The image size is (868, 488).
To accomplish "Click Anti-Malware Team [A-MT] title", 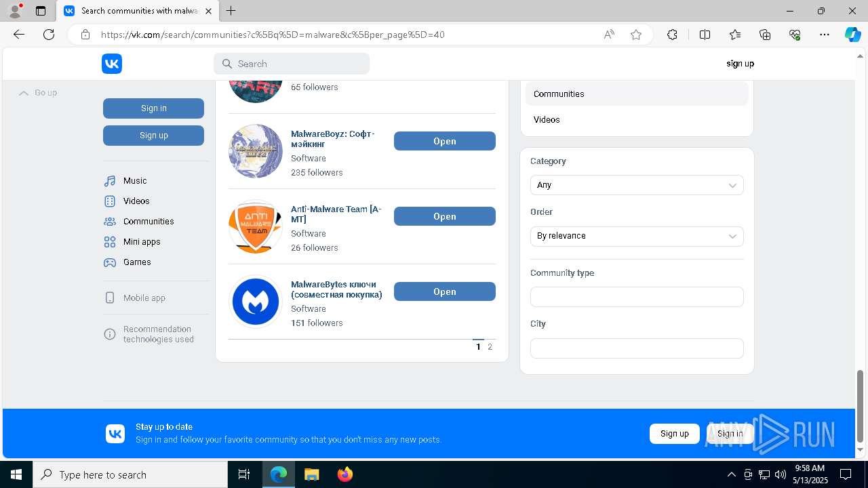I will tap(336, 214).
